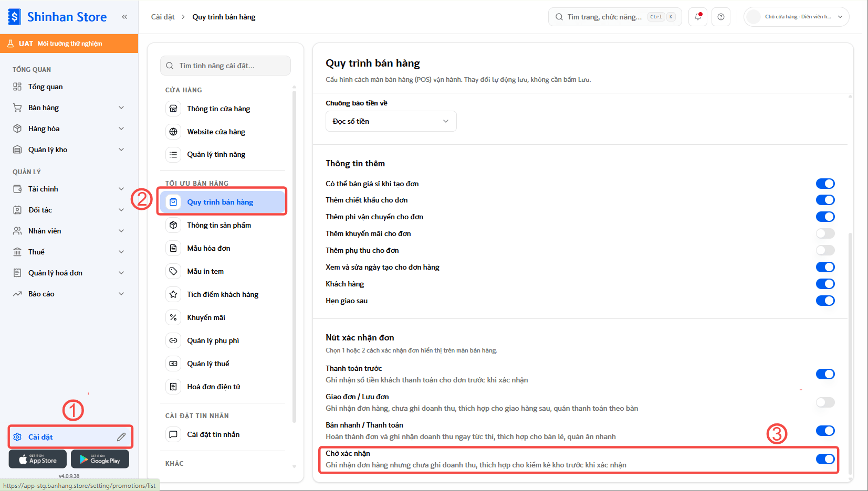Screen dimensions: 868x491
Task: Click the Tìm trang, chức năng search box
Action: pos(615,17)
